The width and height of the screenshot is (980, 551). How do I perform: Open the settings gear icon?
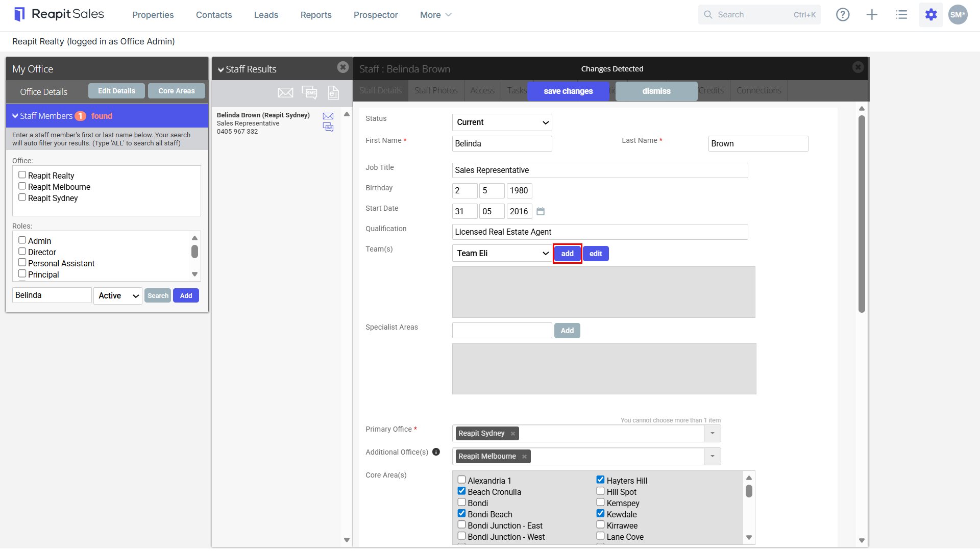tap(931, 15)
